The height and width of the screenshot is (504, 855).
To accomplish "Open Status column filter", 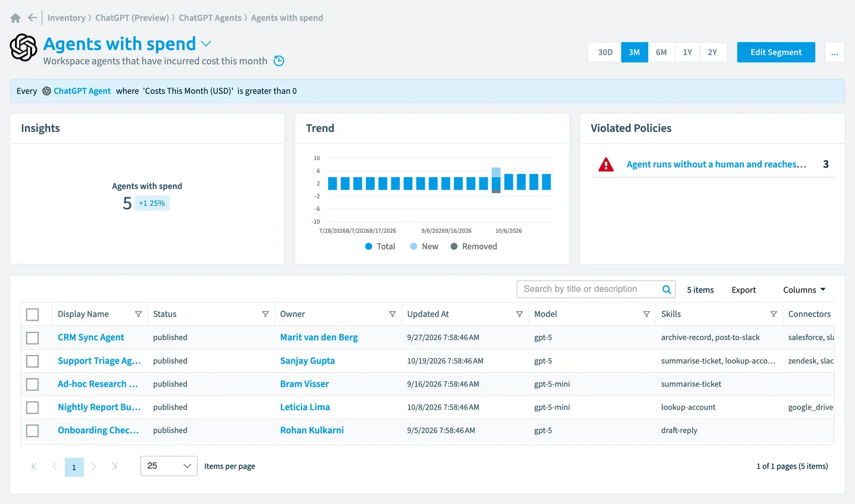I will pos(266,314).
